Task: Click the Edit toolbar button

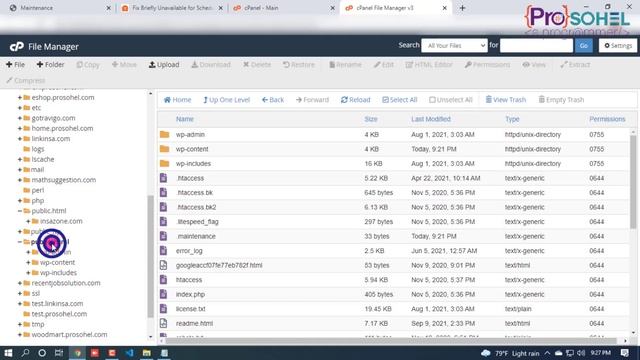Action: coord(384,64)
